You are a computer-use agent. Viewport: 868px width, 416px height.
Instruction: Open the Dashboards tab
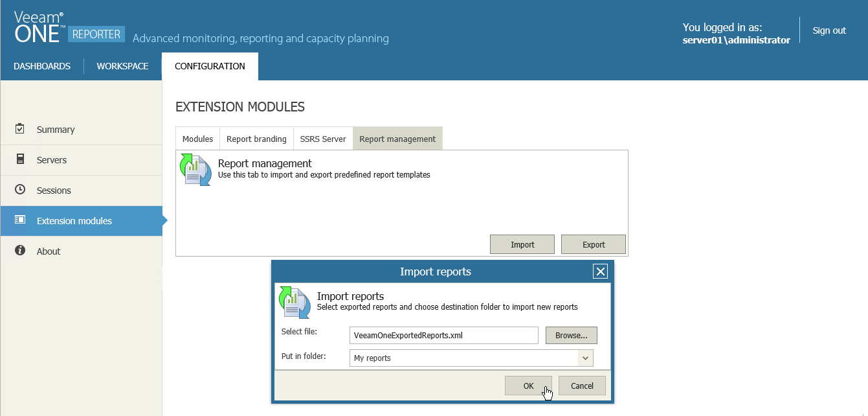pos(42,66)
